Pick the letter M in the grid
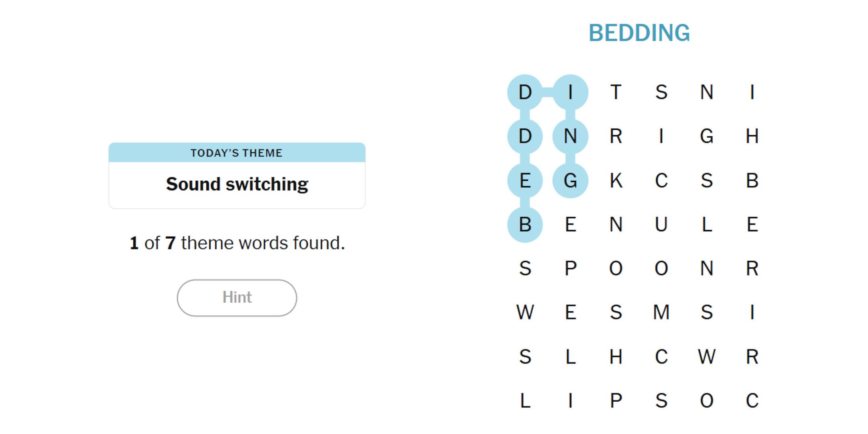The width and height of the screenshot is (868, 434). point(661,312)
